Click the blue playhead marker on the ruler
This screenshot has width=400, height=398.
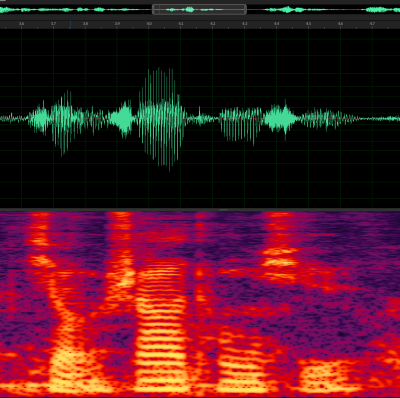click(x=70, y=24)
